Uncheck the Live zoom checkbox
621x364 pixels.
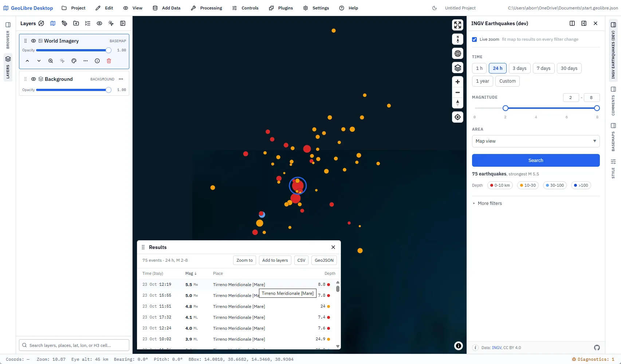click(474, 39)
